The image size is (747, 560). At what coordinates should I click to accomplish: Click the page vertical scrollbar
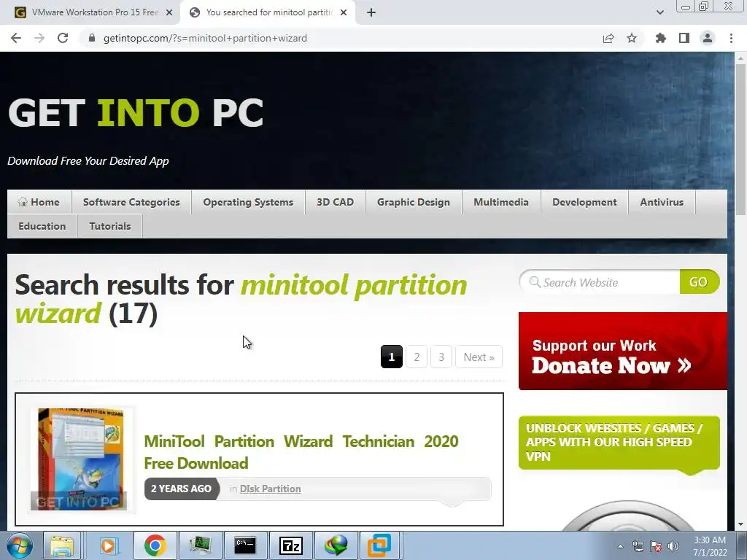(x=741, y=140)
